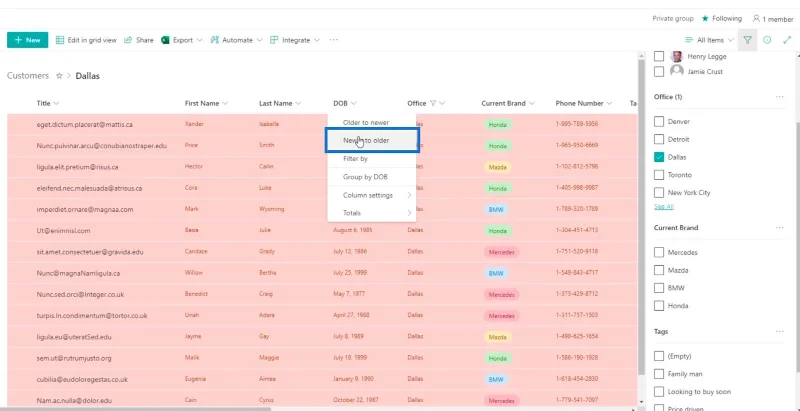
Task: Click the 1 member link
Action: pos(773,19)
